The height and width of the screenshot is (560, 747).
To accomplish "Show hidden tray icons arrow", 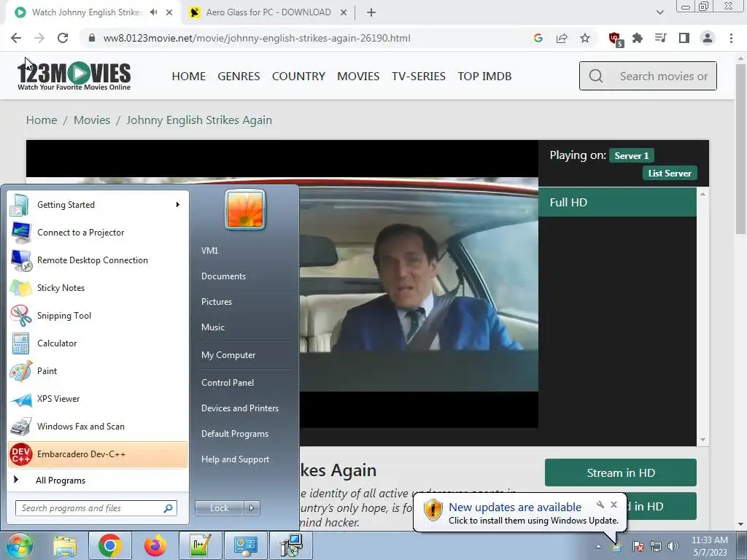I will [598, 546].
